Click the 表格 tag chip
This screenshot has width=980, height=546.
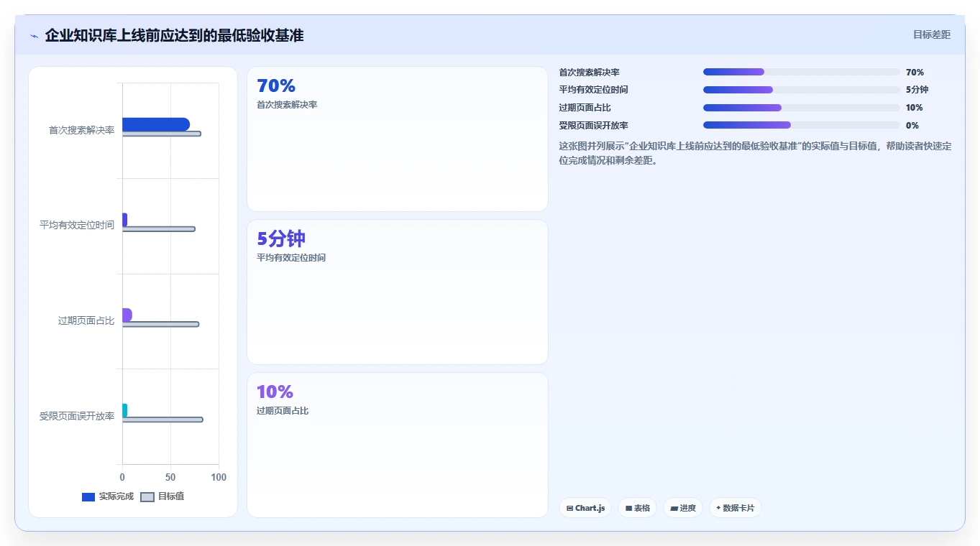[637, 508]
